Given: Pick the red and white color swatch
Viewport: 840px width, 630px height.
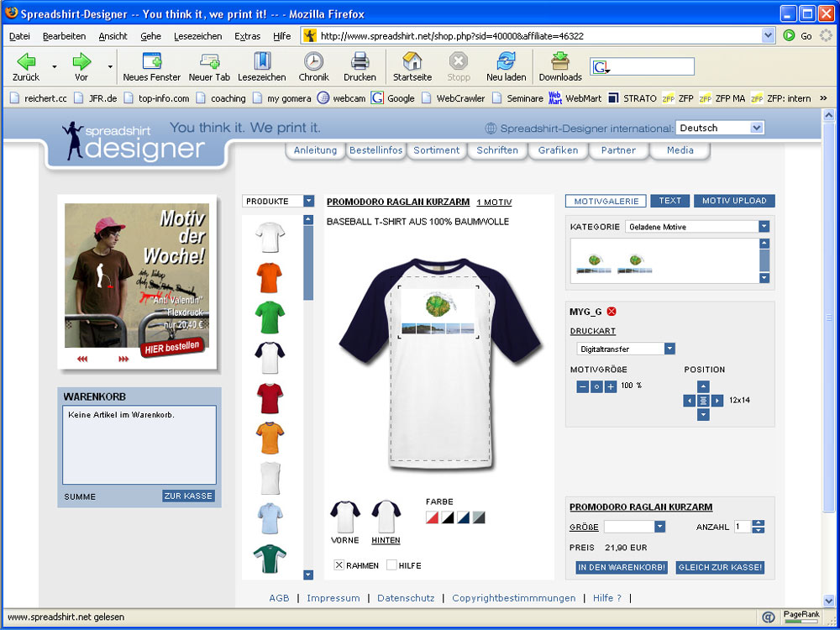Looking at the screenshot, I should (433, 517).
